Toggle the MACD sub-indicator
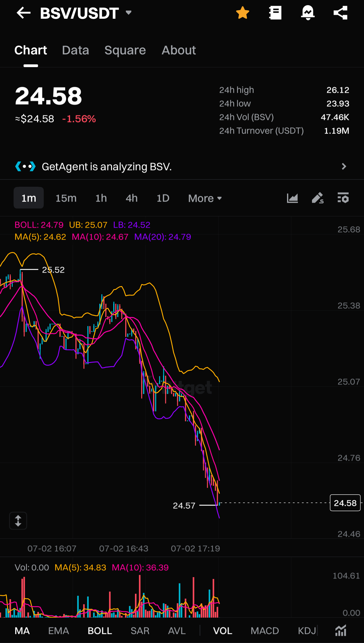 tap(265, 631)
